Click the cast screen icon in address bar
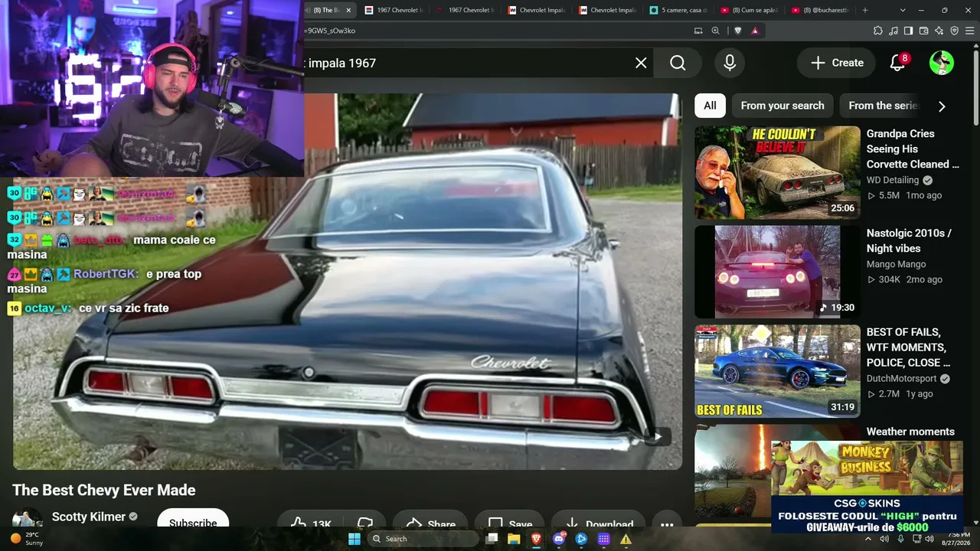This screenshot has height=551, width=980. 698,31
